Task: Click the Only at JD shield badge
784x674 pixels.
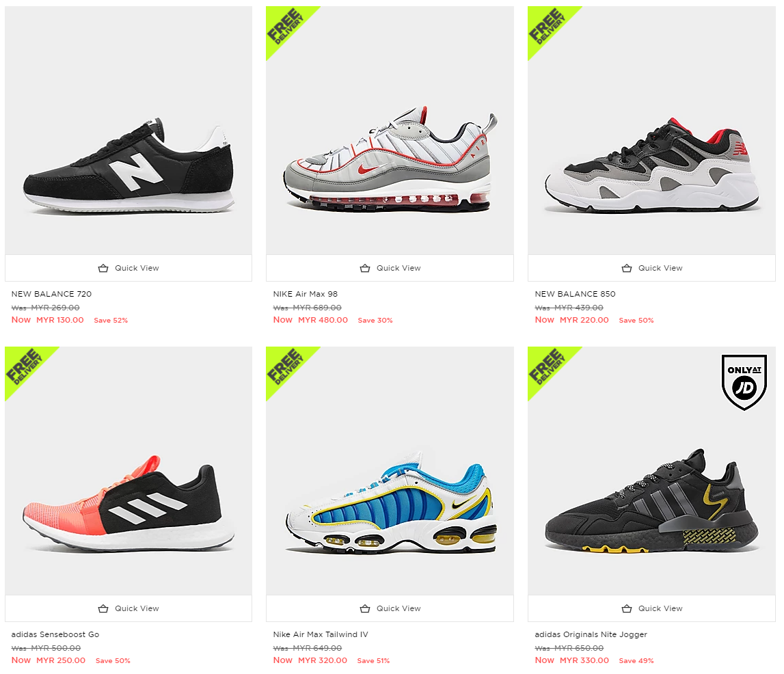Action: (x=744, y=382)
